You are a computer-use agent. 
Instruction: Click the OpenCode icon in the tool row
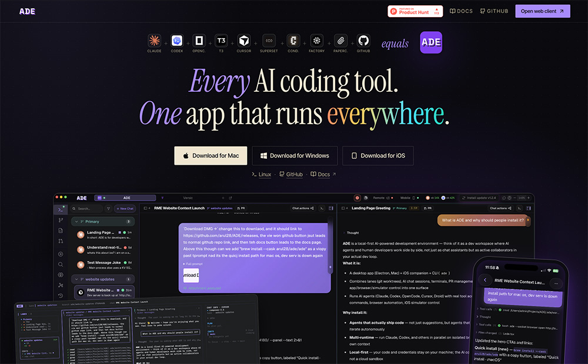pos(199,41)
